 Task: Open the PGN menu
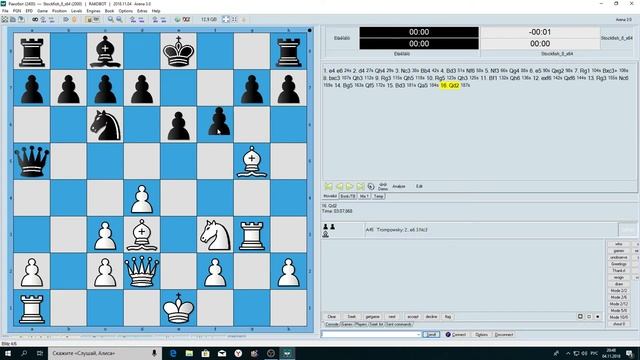(17, 11)
